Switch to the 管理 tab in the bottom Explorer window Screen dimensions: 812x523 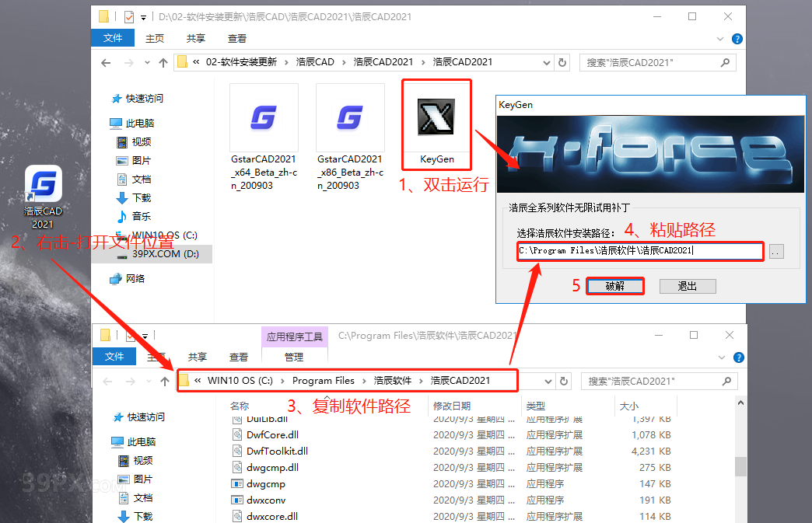tap(294, 357)
